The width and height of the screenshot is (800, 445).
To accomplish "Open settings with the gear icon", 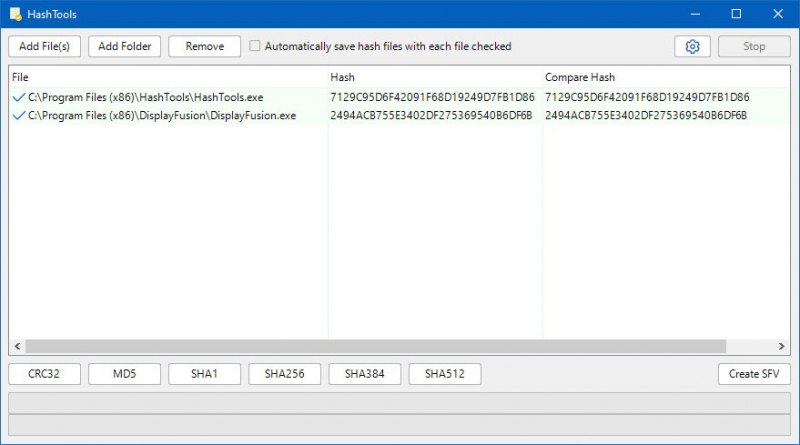I will [691, 46].
